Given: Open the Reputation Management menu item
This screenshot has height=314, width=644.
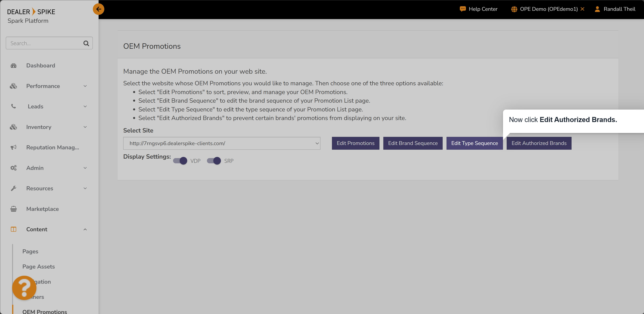Looking at the screenshot, I should (x=53, y=147).
